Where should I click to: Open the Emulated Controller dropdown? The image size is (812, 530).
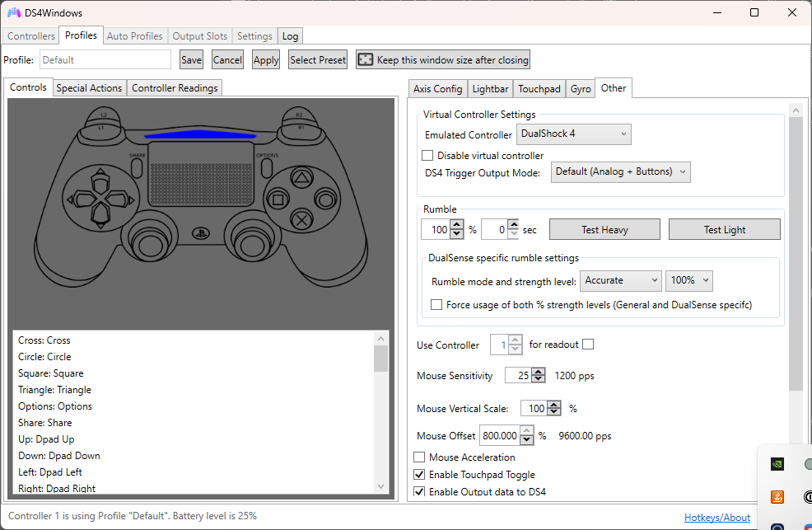pyautogui.click(x=574, y=134)
